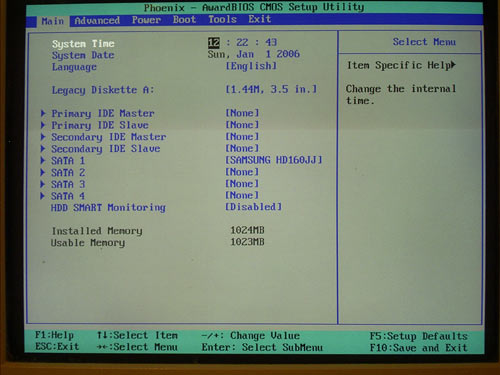The width and height of the screenshot is (500, 375).
Task: Change the [English] language value
Action: [x=251, y=66]
